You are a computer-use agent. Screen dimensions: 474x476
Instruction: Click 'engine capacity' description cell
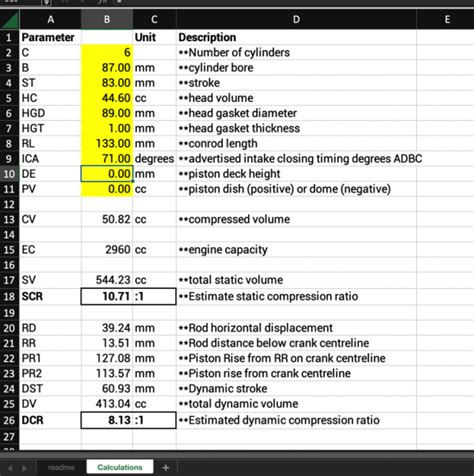pyautogui.click(x=296, y=250)
